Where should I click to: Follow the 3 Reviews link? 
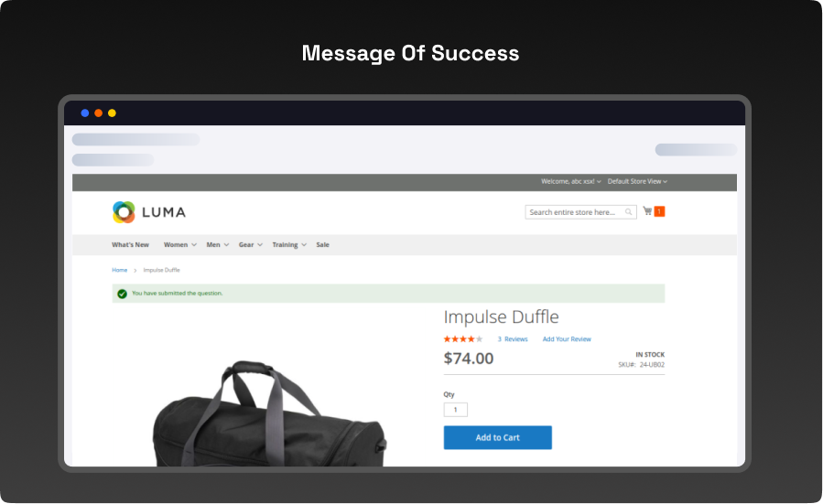coord(513,339)
